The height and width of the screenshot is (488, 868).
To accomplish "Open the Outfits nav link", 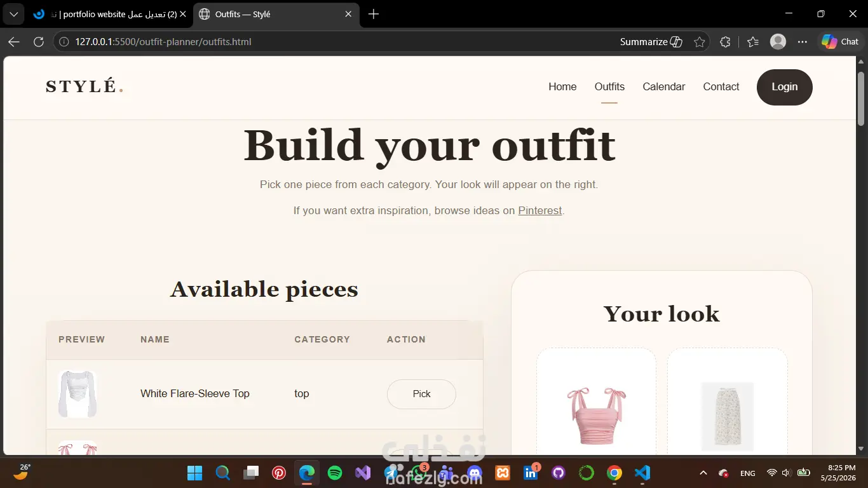I will coord(609,87).
